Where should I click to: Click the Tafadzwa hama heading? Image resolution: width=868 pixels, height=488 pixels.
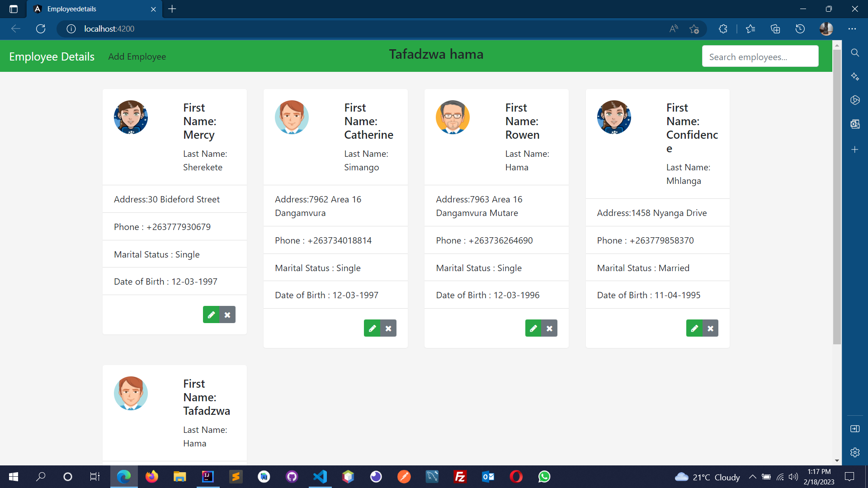coord(436,54)
